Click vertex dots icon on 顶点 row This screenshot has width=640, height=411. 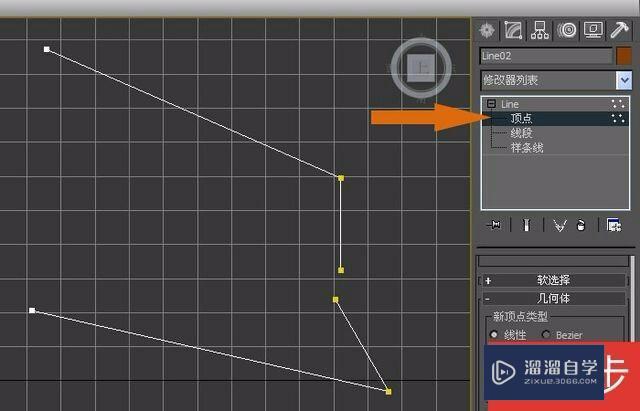[618, 118]
